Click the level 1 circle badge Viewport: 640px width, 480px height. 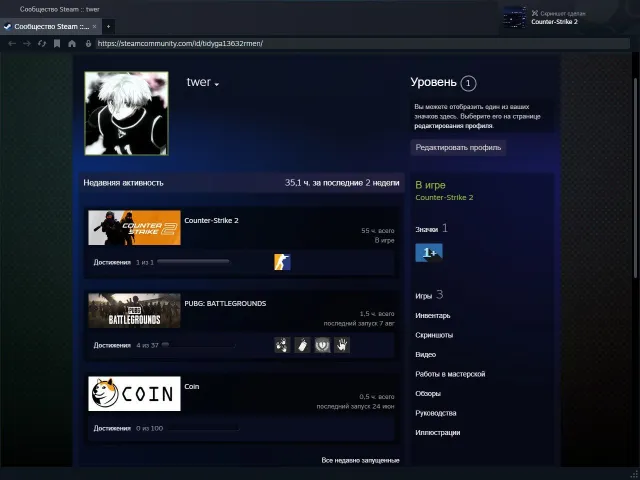468,83
